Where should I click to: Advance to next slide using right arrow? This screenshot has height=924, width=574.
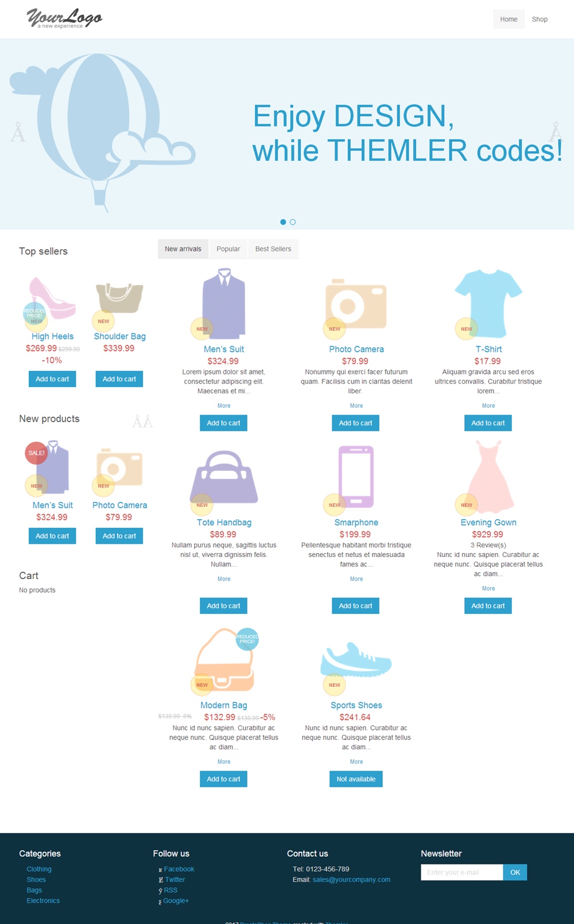coord(555,133)
